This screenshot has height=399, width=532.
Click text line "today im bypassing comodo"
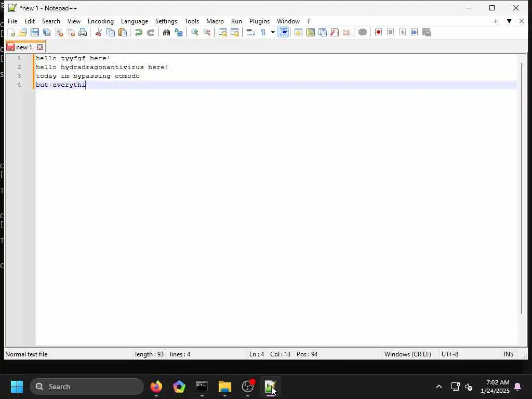[87, 76]
